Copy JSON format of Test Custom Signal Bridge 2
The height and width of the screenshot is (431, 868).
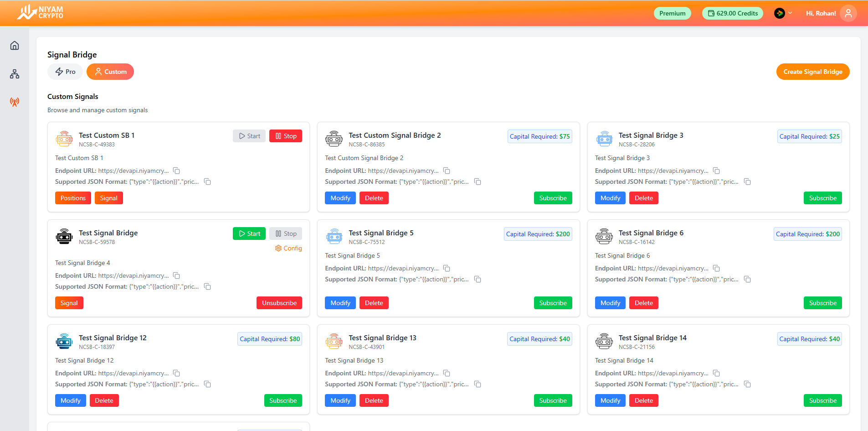click(x=478, y=182)
